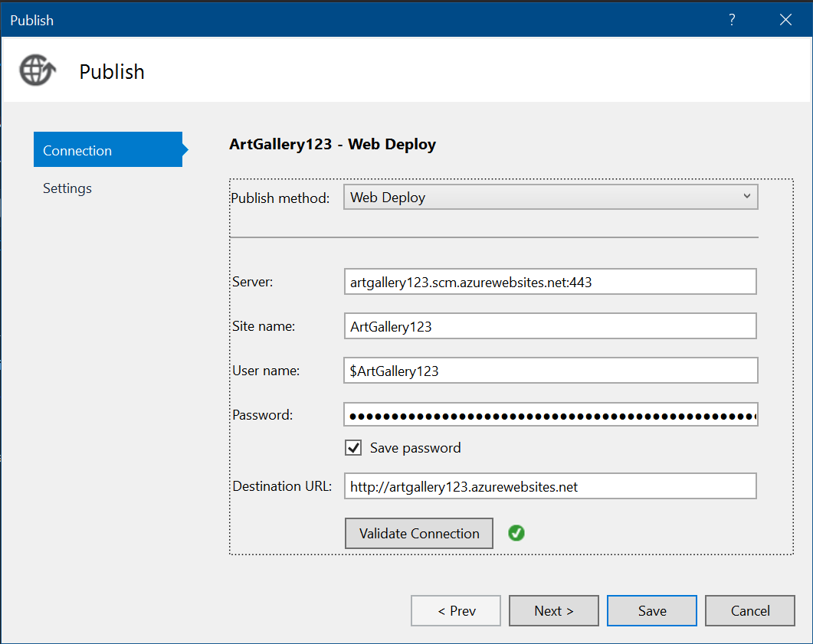This screenshot has height=644, width=813.
Task: Switch to the Settings tab
Action: 67,188
